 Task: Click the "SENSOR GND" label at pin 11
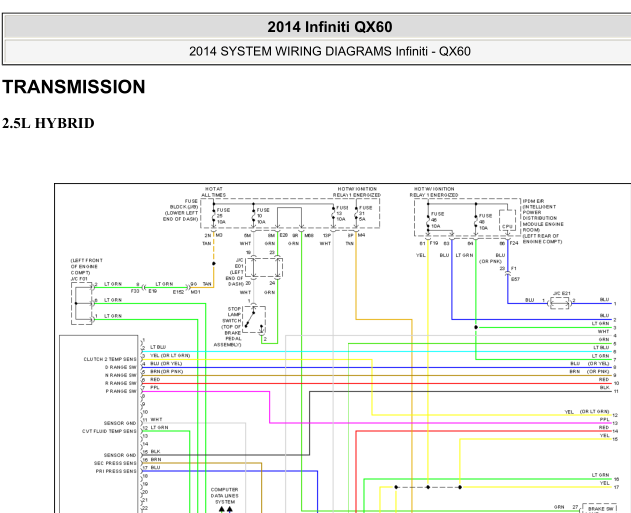pyautogui.click(x=120, y=423)
